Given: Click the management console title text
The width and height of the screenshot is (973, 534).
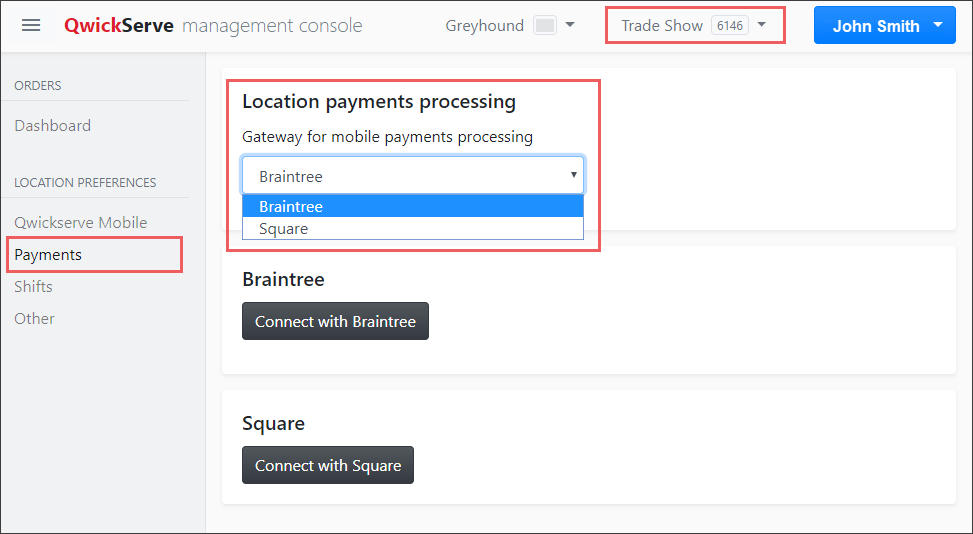Looking at the screenshot, I should 272,26.
